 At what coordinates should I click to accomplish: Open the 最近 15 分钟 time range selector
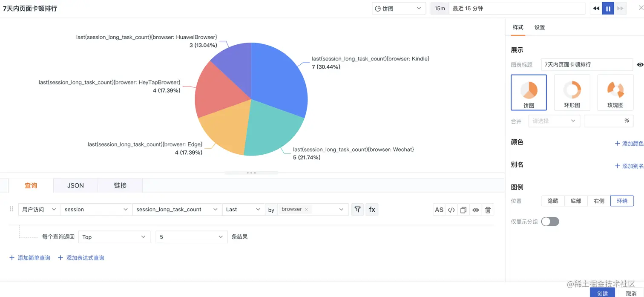[x=517, y=9]
